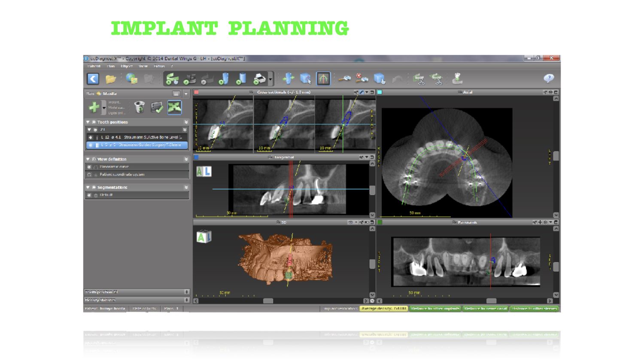Select the magnifier measurement tool icon
This screenshot has height=362, width=644.
(344, 78)
